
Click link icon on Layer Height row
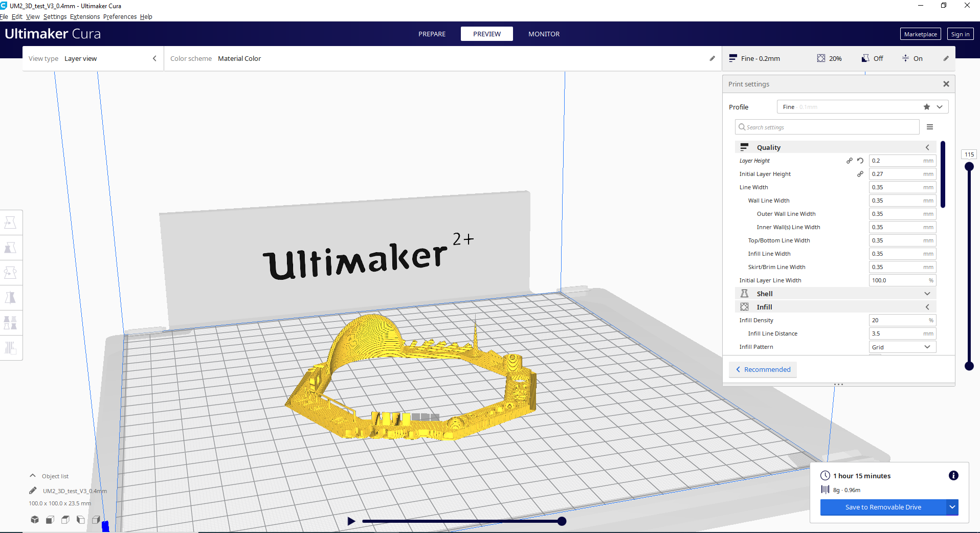pos(850,161)
